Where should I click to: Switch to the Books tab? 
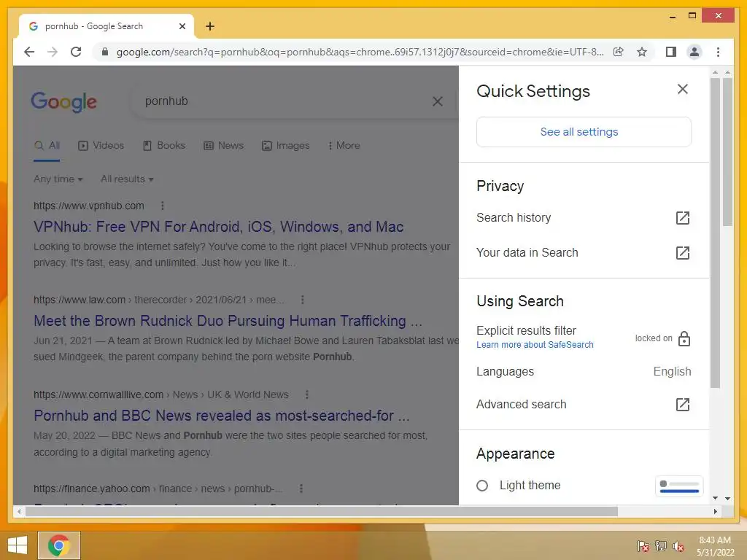[x=164, y=145]
